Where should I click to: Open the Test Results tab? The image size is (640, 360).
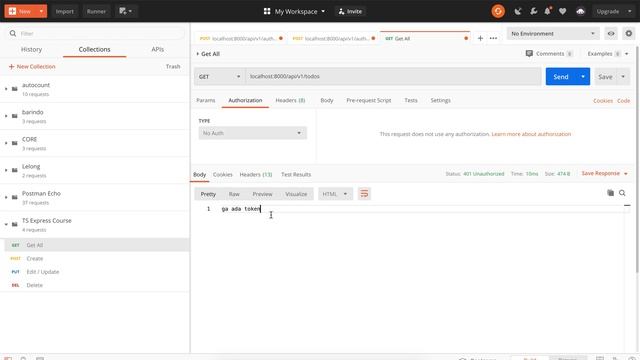(296, 174)
